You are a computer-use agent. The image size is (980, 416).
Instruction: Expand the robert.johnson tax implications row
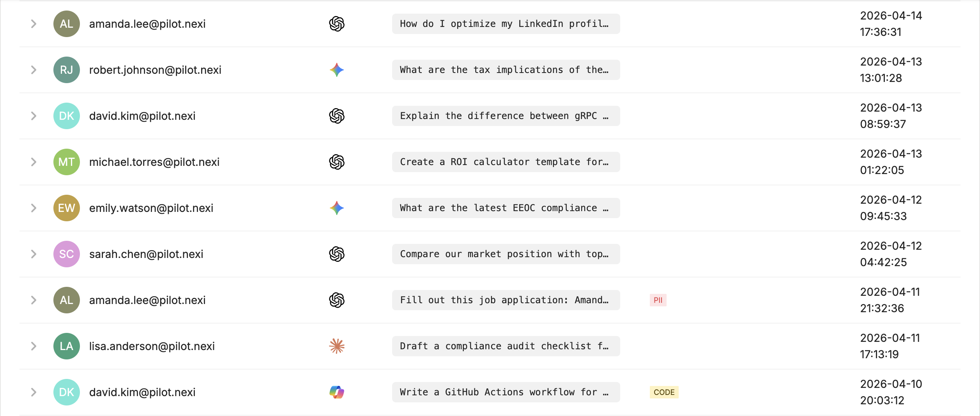pyautogui.click(x=34, y=70)
